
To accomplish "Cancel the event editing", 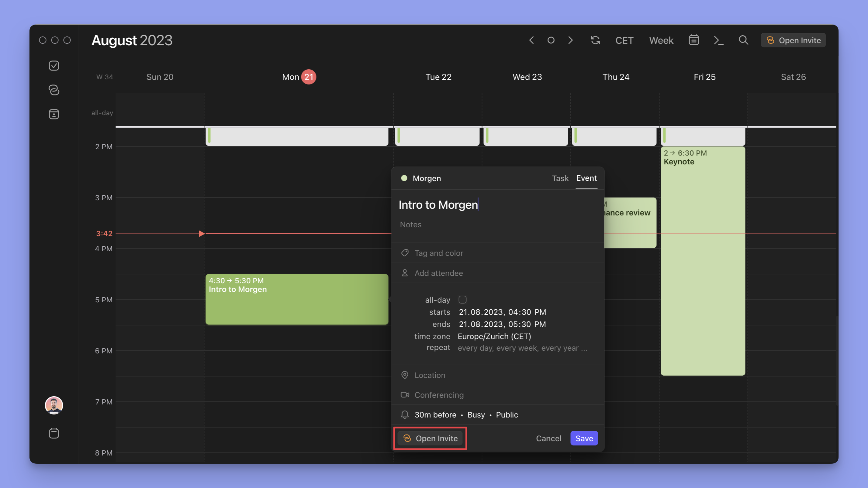I will tap(548, 438).
